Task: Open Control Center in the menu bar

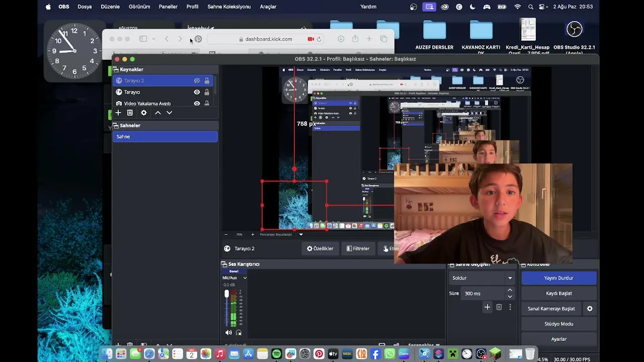Action: click(542, 7)
